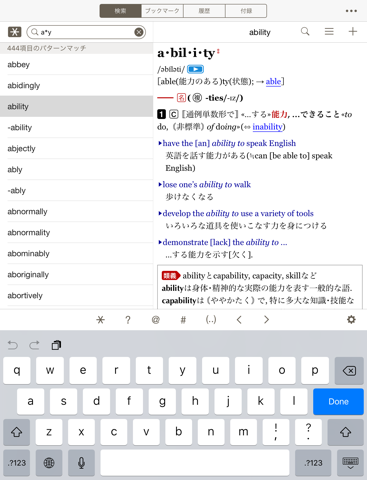Follow the 'able' etymology link
This screenshot has height=480, width=367.
tap(273, 82)
